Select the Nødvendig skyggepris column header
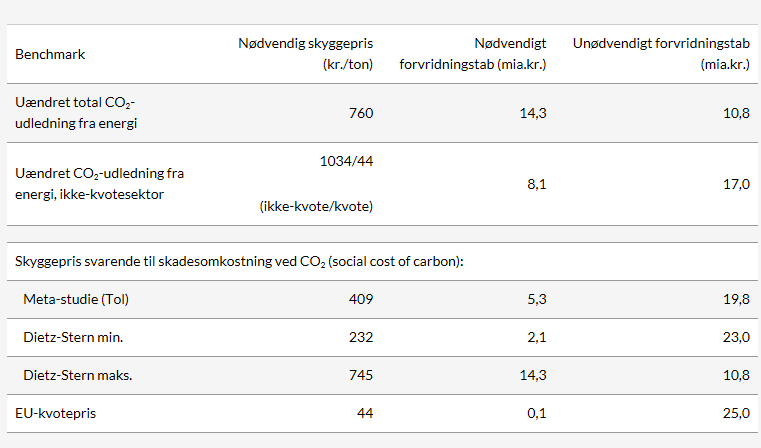This screenshot has height=448, width=761. pyautogui.click(x=305, y=53)
